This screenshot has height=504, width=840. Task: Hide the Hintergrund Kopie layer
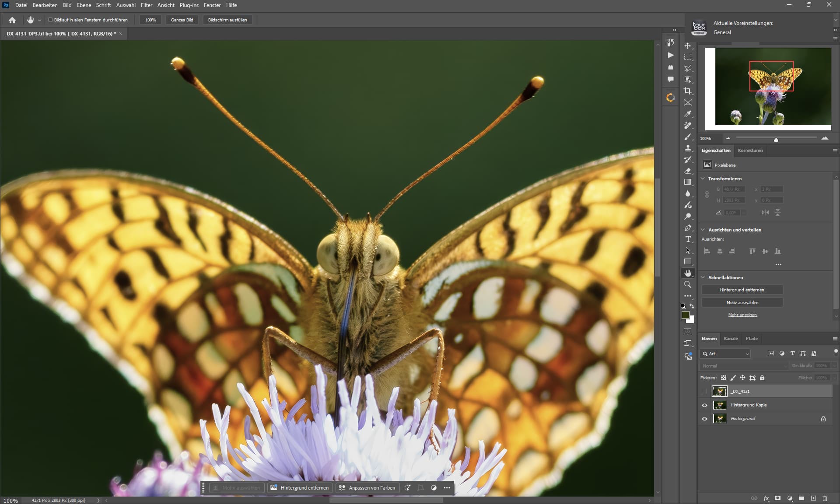pyautogui.click(x=704, y=405)
